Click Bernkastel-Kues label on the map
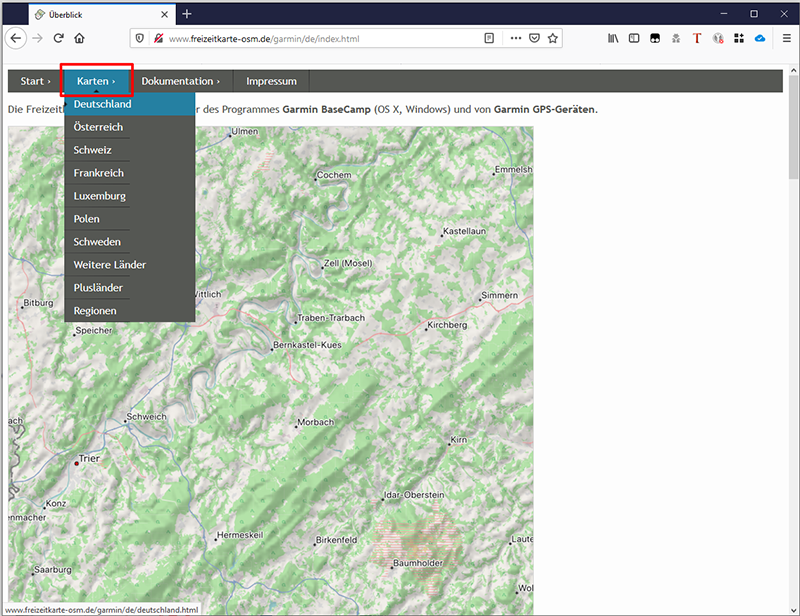This screenshot has height=616, width=800. (x=307, y=345)
